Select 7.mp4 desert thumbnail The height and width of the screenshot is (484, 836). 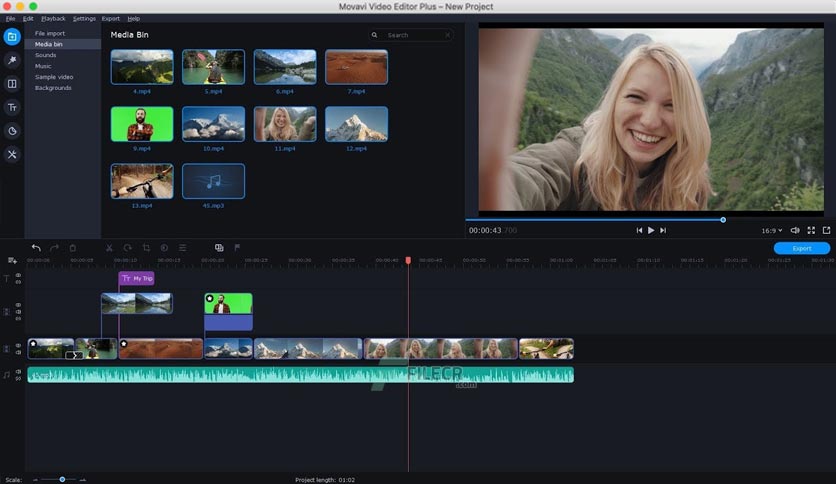(356, 67)
